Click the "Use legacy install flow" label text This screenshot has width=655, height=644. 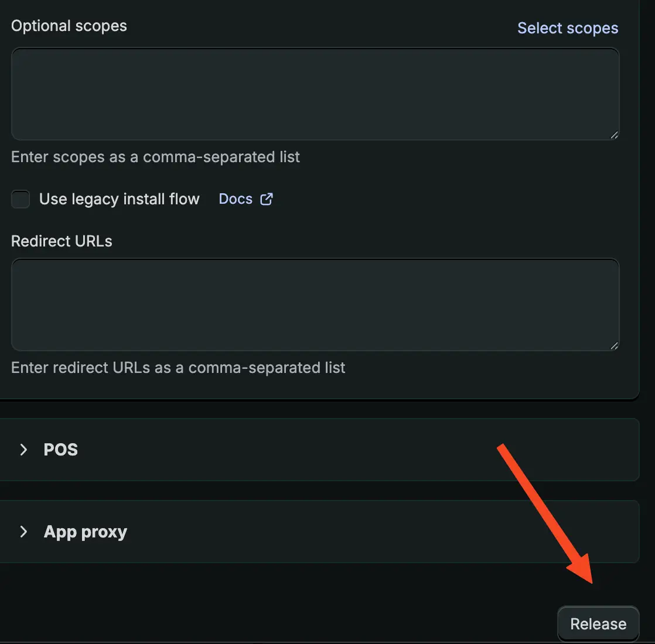(x=120, y=199)
